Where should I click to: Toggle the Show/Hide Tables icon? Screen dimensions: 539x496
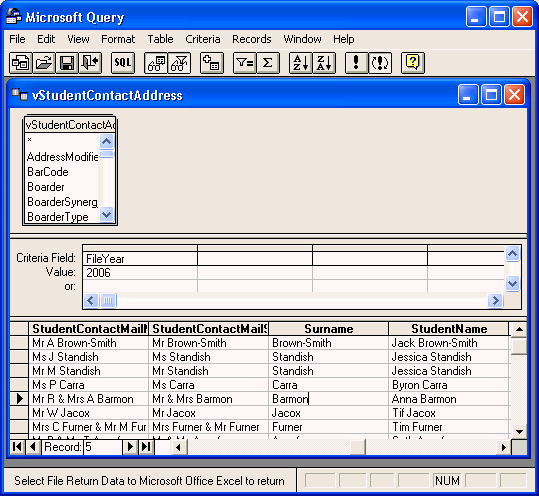click(156, 63)
